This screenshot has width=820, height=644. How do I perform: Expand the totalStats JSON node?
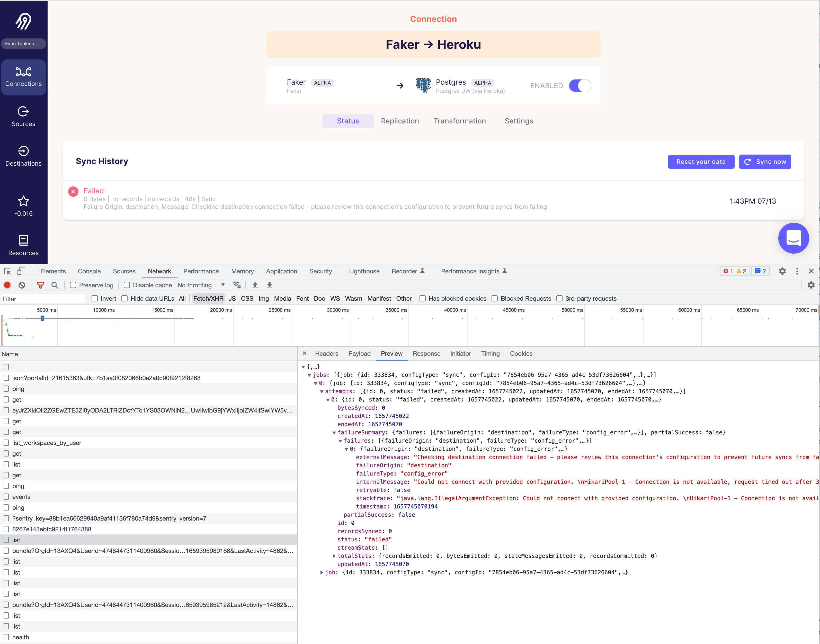[334, 556]
